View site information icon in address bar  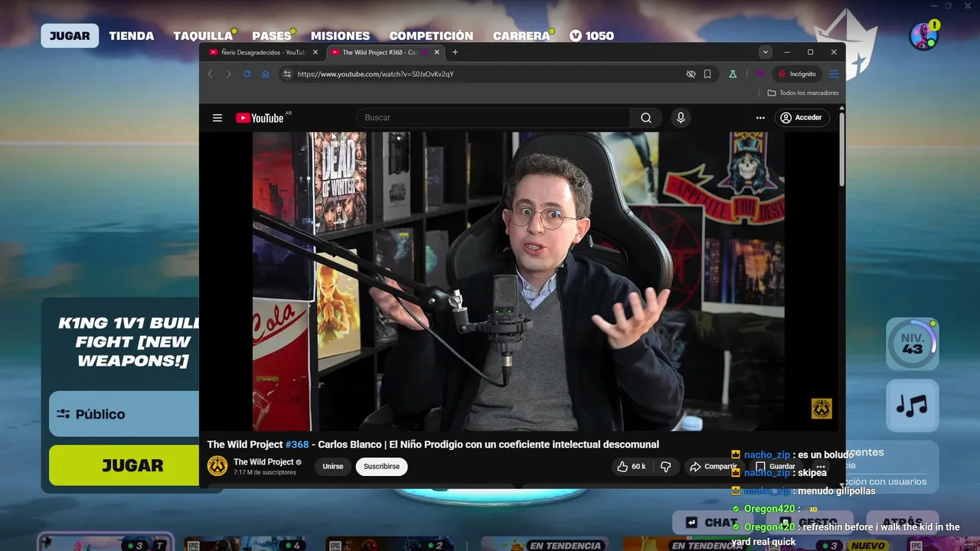click(x=287, y=74)
